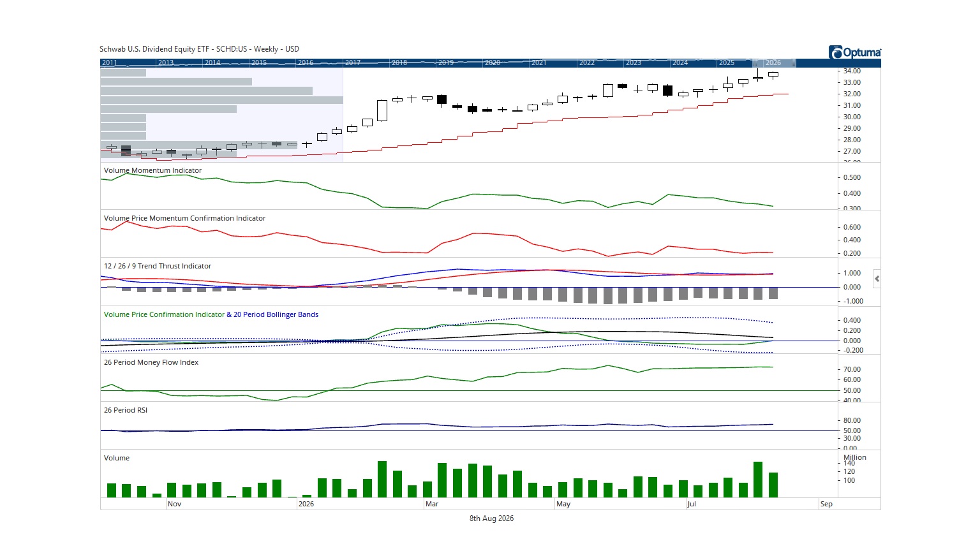980x551 pixels.
Task: Click the May label on the date axis
Action: click(x=563, y=504)
